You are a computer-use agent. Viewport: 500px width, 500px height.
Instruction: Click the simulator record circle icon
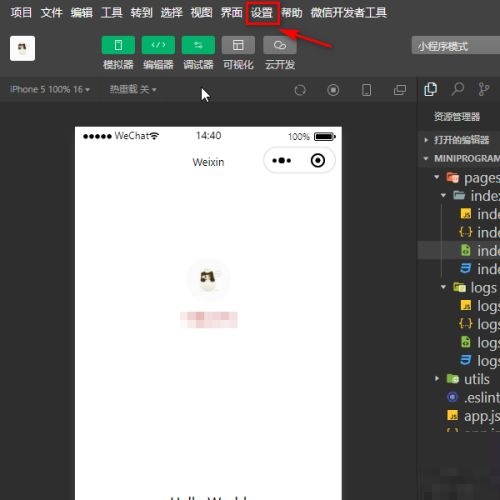click(333, 90)
